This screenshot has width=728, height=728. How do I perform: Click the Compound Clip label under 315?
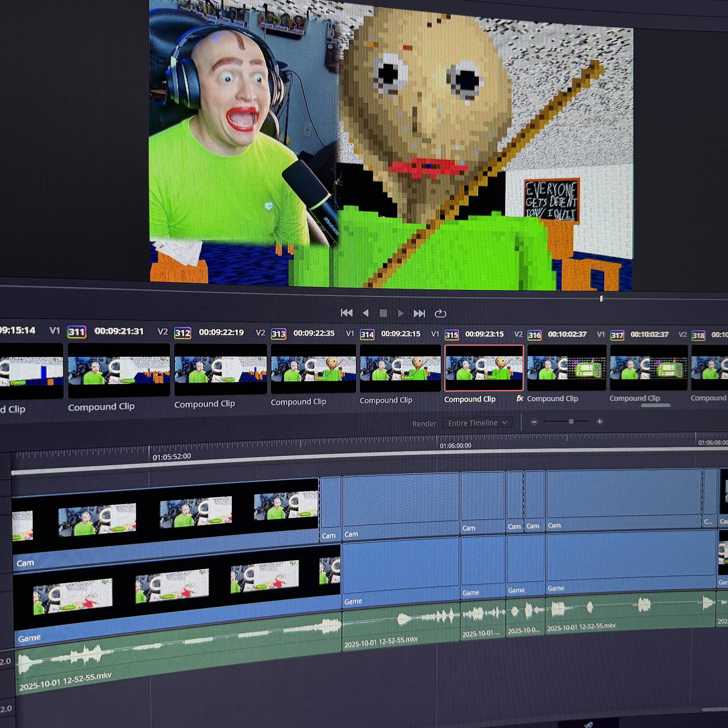click(470, 399)
